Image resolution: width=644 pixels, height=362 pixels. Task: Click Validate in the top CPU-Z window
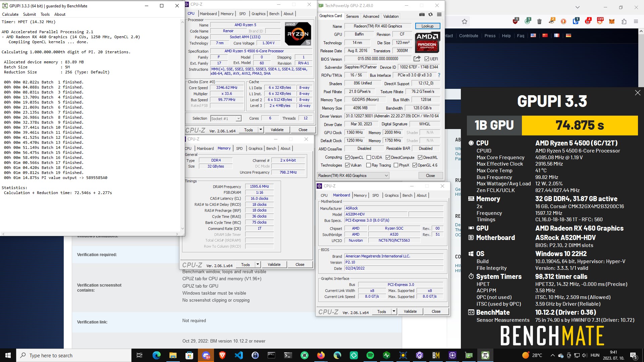(x=277, y=130)
